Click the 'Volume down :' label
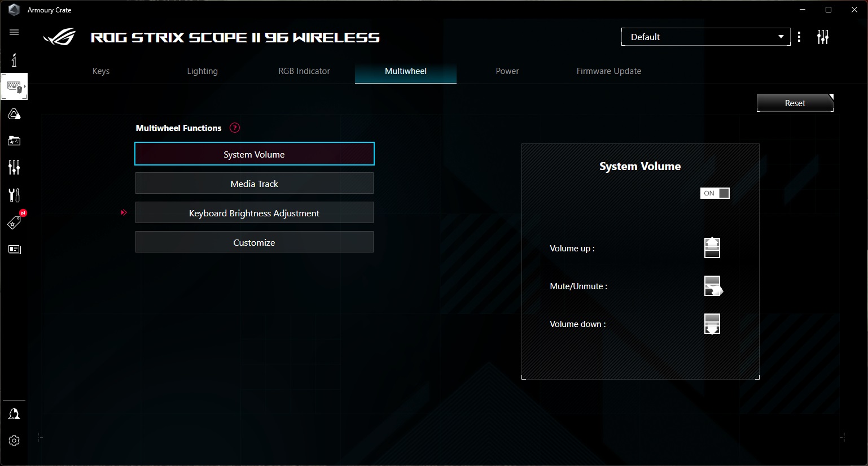The height and width of the screenshot is (466, 868). click(x=578, y=324)
